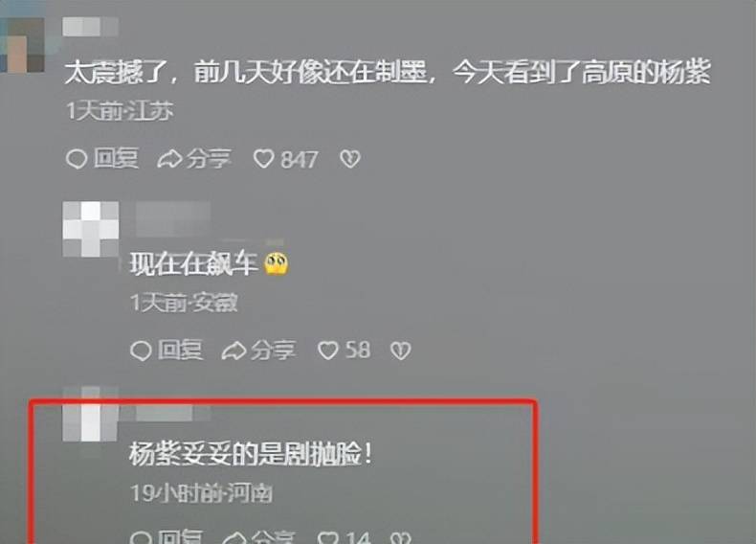Click reply bubble icon on 飙车 comment
This screenshot has width=756, height=544.
coord(141,351)
